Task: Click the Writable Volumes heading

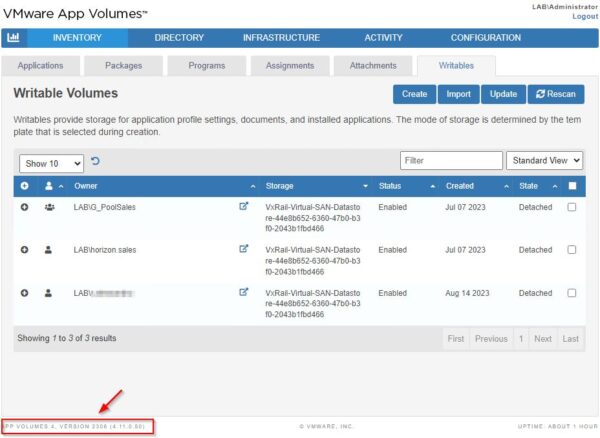Action: pyautogui.click(x=65, y=93)
